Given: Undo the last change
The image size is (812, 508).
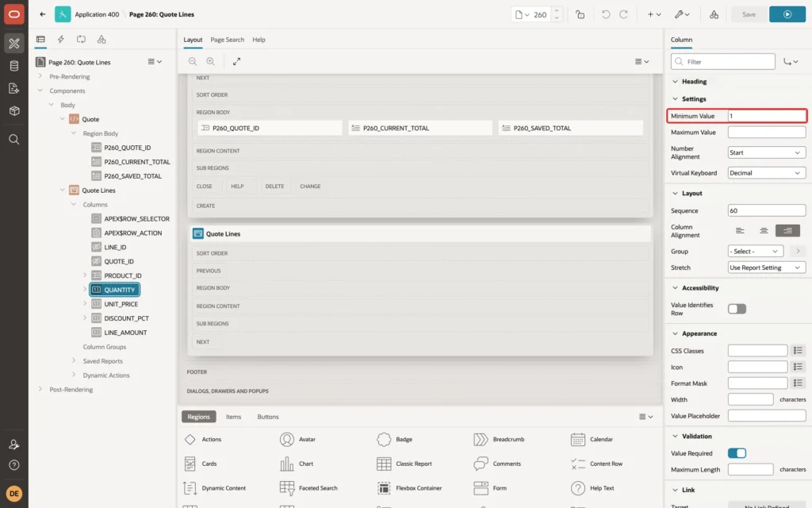Looking at the screenshot, I should [605, 14].
